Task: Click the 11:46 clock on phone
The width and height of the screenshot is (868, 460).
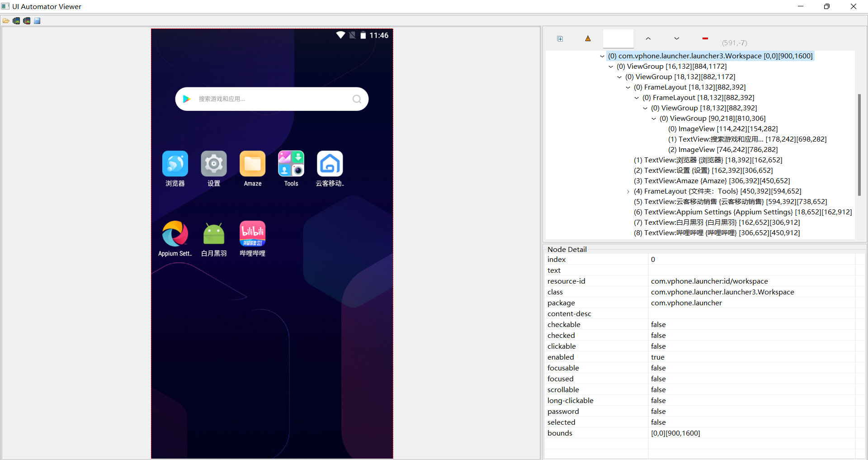Action: [379, 35]
